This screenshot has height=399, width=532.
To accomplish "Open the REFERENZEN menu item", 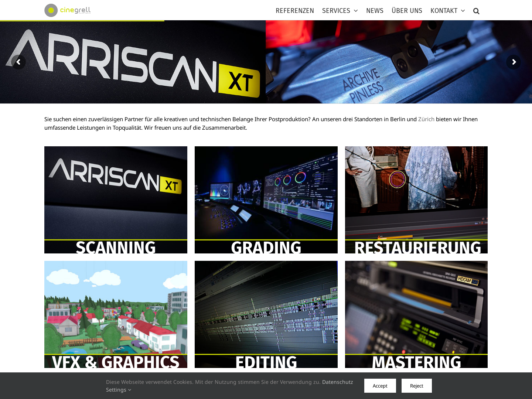I will coord(295,11).
